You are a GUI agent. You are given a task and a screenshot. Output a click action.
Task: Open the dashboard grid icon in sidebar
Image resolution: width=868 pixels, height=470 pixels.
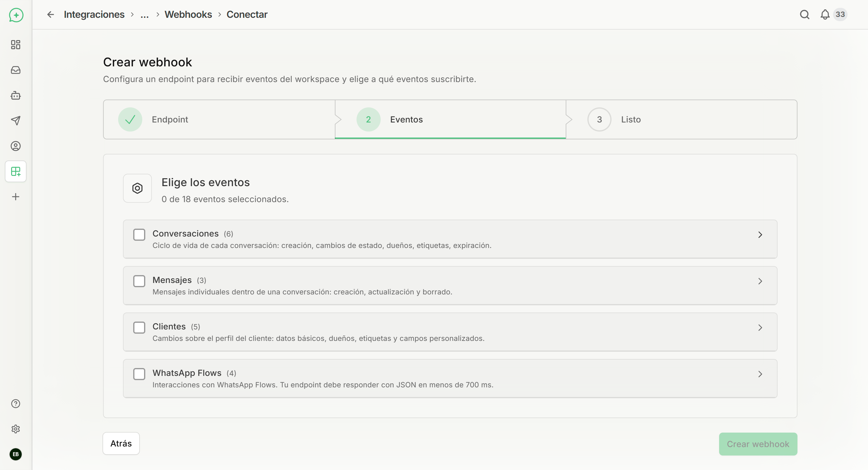tap(15, 45)
